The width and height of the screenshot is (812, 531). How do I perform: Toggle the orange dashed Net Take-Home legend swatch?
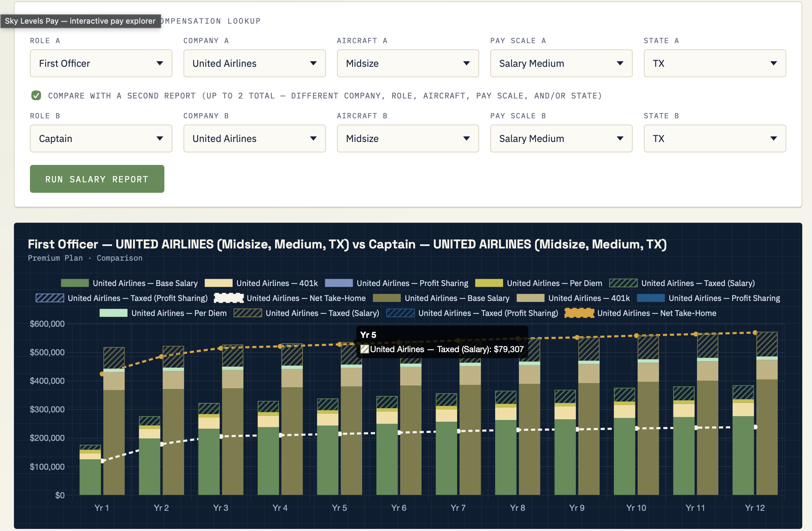[579, 313]
